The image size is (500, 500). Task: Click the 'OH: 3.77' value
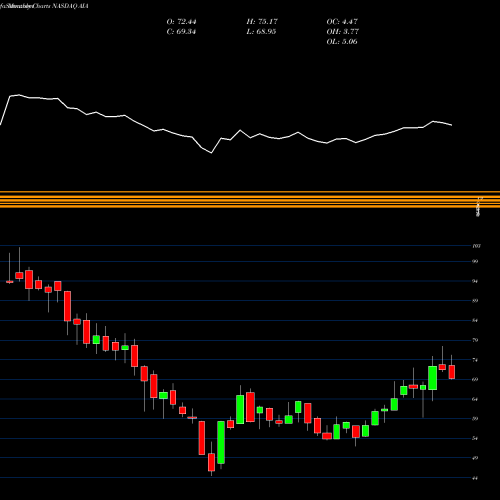343,32
